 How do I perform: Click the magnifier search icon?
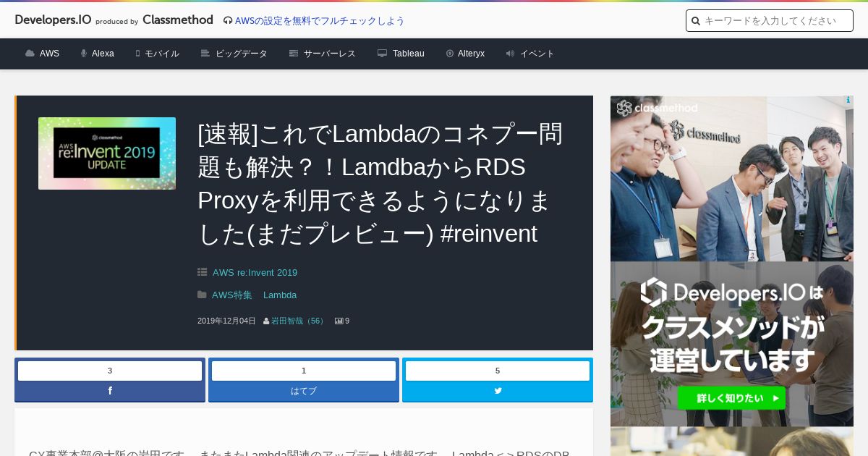[696, 21]
